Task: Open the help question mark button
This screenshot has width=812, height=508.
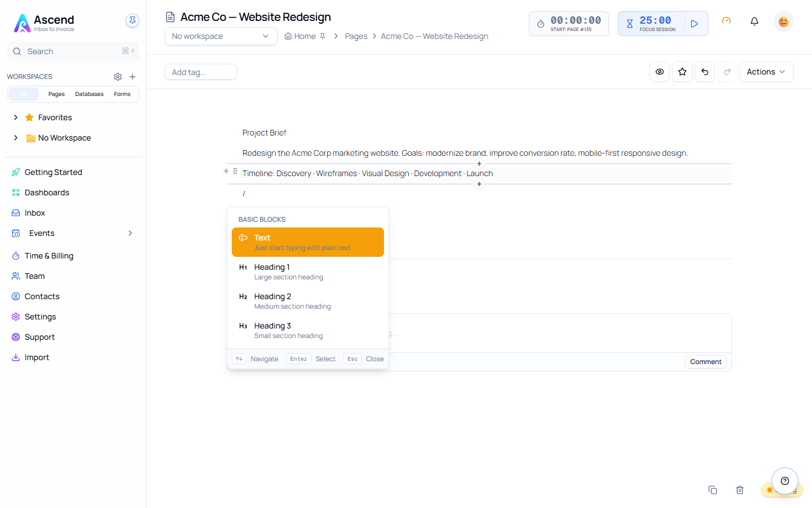Action: (785, 481)
